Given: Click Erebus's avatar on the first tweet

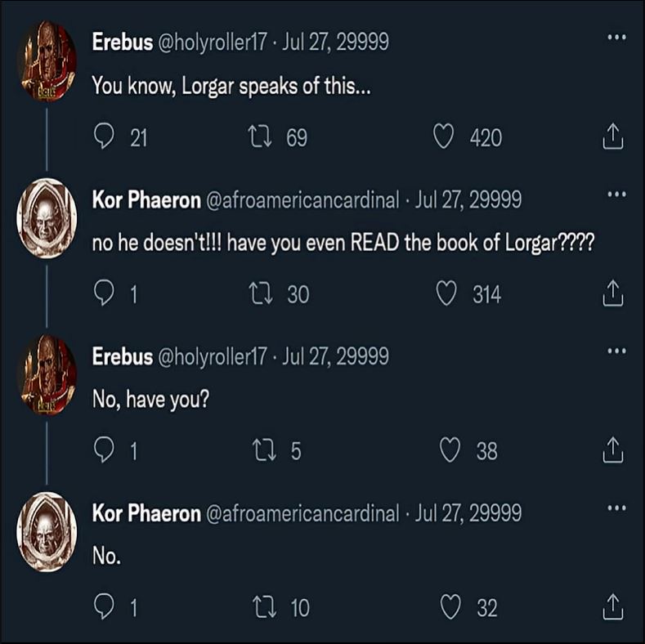Looking at the screenshot, I should [x=47, y=60].
